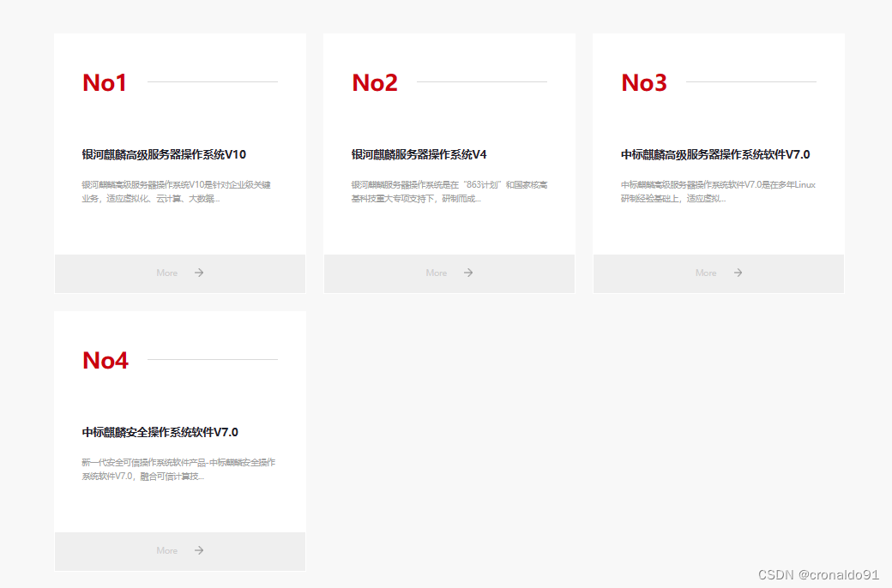Screen dimensions: 892x588
Task: Select the title 中标麒麟高级服务器操作系统软件V7.0
Action: pyautogui.click(x=715, y=154)
